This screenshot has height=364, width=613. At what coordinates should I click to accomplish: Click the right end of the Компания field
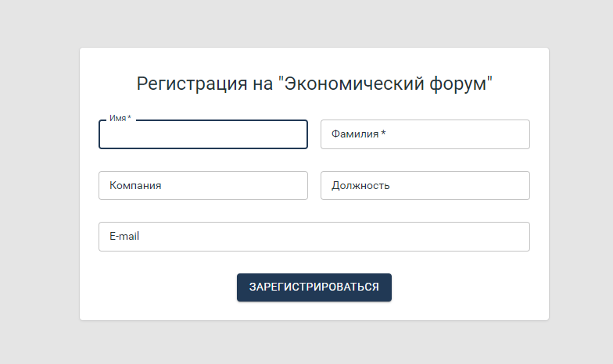pos(296,186)
